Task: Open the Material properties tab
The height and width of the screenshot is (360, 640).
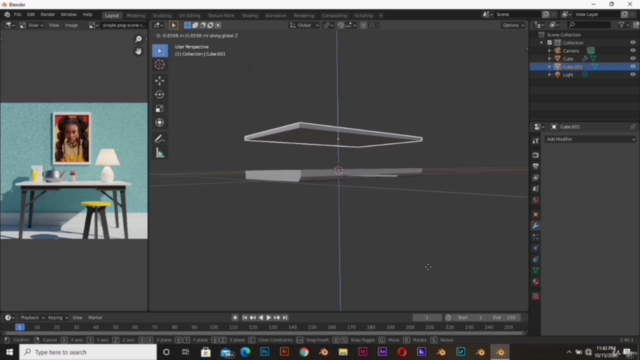Action: click(x=536, y=282)
